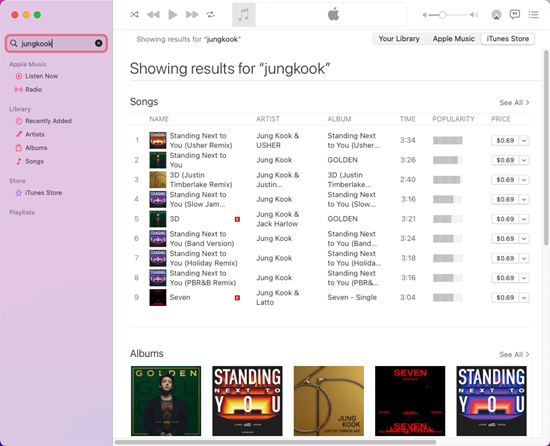Screen dimensions: 550x446
Task: See all Songs results
Action: 514,103
